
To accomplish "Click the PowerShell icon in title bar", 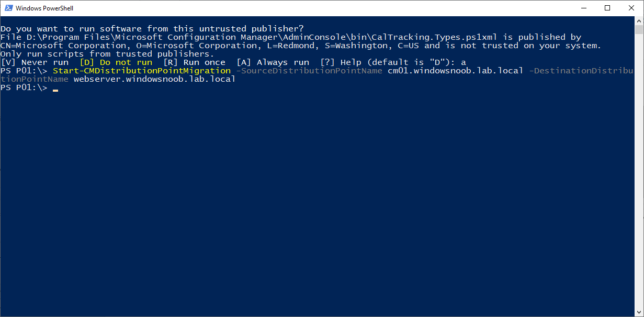I will point(8,8).
